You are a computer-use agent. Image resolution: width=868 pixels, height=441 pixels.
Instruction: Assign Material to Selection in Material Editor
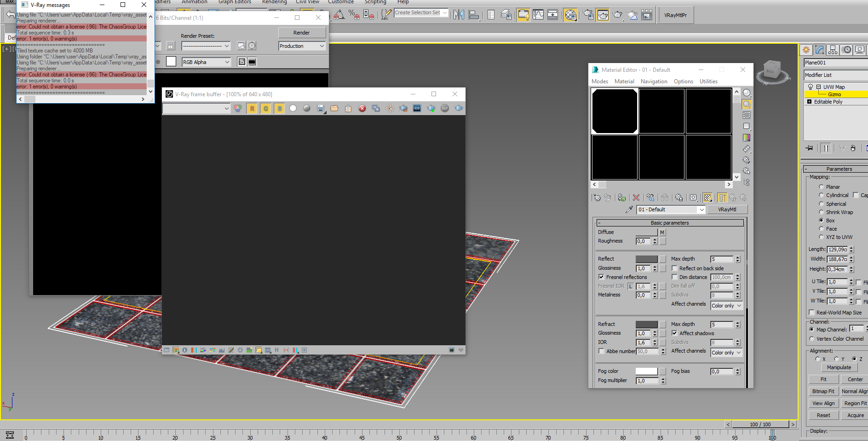tap(622, 197)
